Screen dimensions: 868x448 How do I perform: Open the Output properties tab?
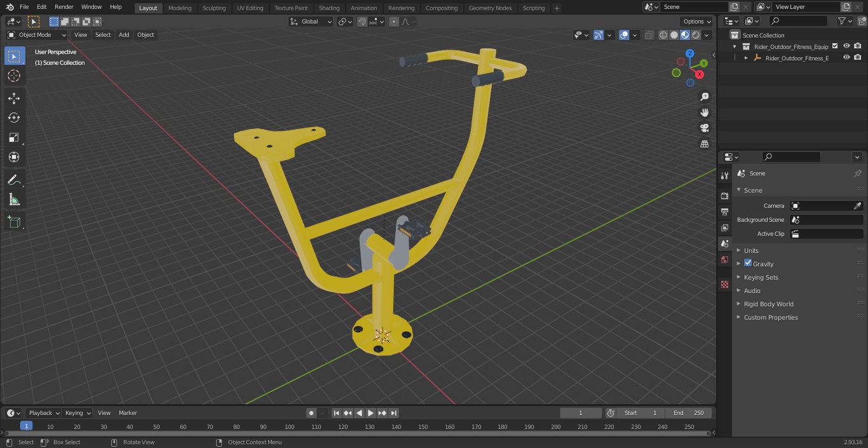(724, 212)
